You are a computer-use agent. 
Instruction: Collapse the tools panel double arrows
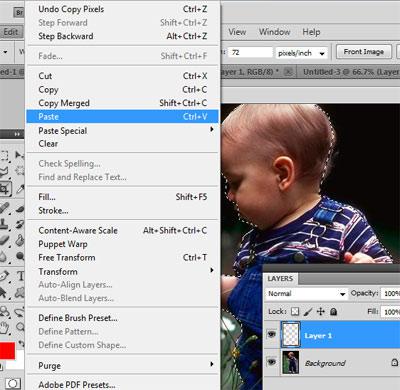click(x=17, y=134)
